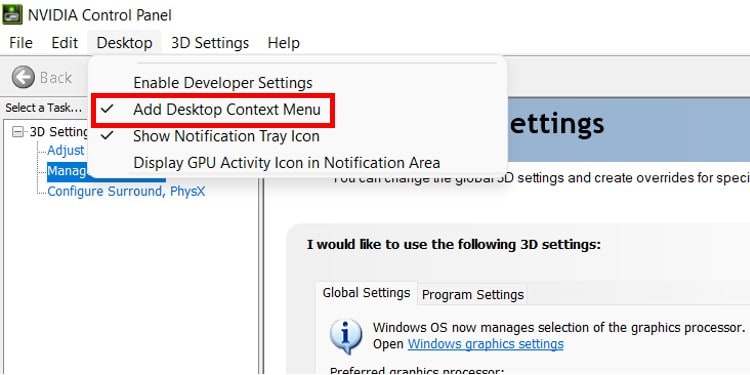Select the Adjust tree item
The height and width of the screenshot is (375, 750).
click(x=66, y=150)
